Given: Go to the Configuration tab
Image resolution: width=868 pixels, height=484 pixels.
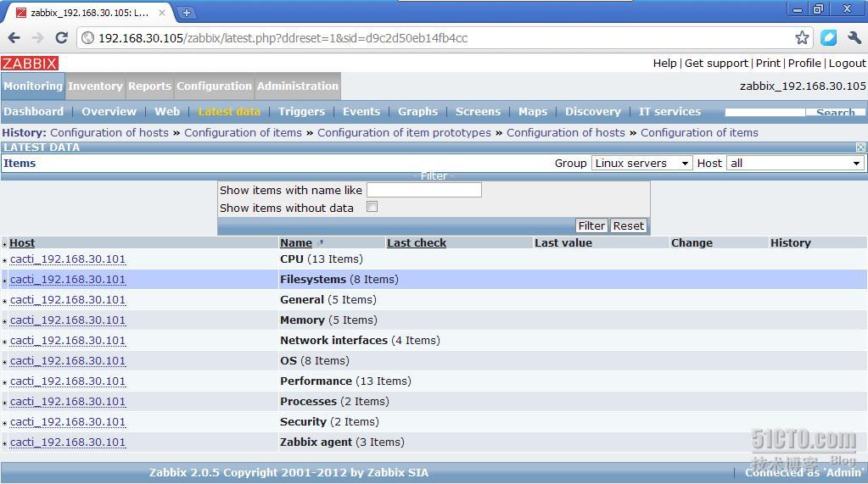Looking at the screenshot, I should 214,86.
